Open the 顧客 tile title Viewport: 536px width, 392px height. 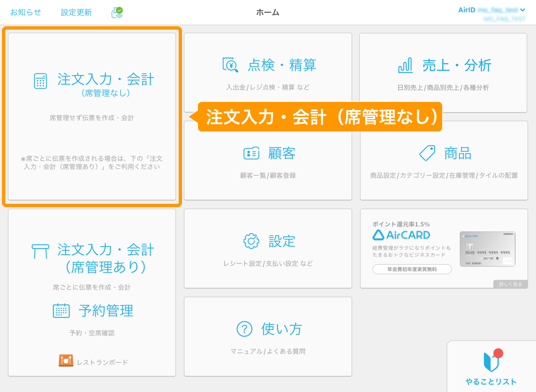point(282,153)
